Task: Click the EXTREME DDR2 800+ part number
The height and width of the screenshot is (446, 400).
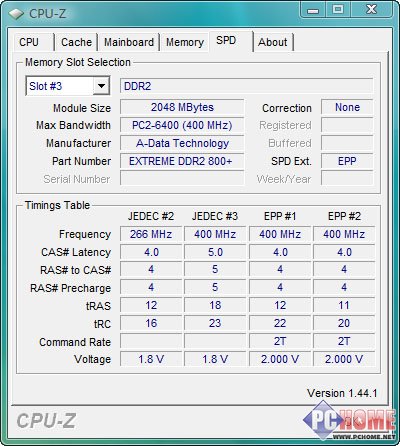Action: [x=182, y=161]
